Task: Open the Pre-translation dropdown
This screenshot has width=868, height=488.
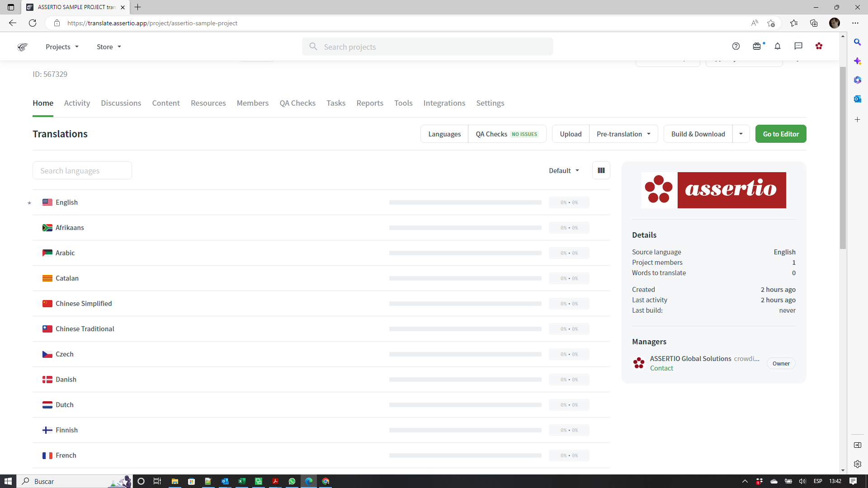Action: (x=623, y=134)
